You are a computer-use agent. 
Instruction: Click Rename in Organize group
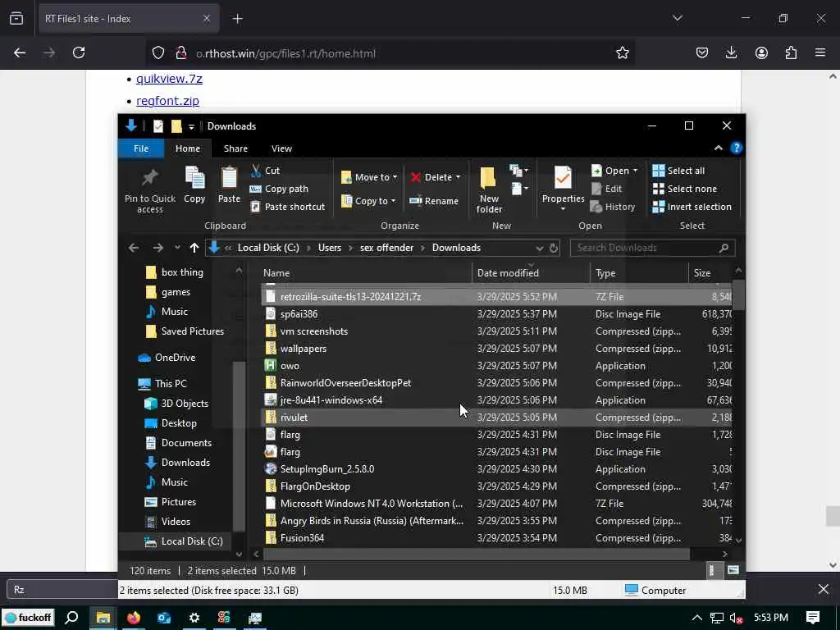point(434,201)
